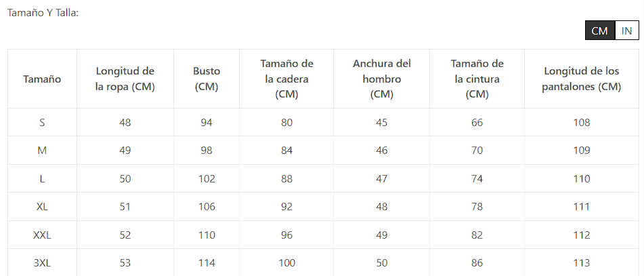
Task: Click hip value 100 for size 3XL
Action: pos(286,263)
